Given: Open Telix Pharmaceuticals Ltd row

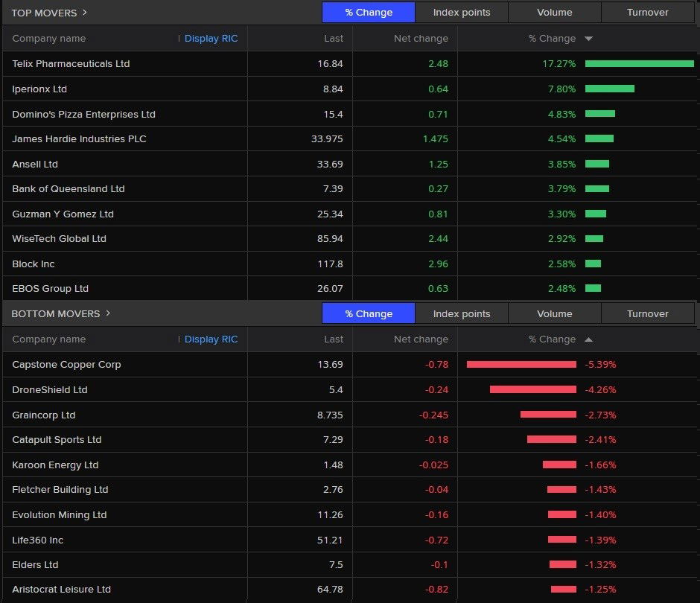Looking at the screenshot, I should click(x=71, y=64).
